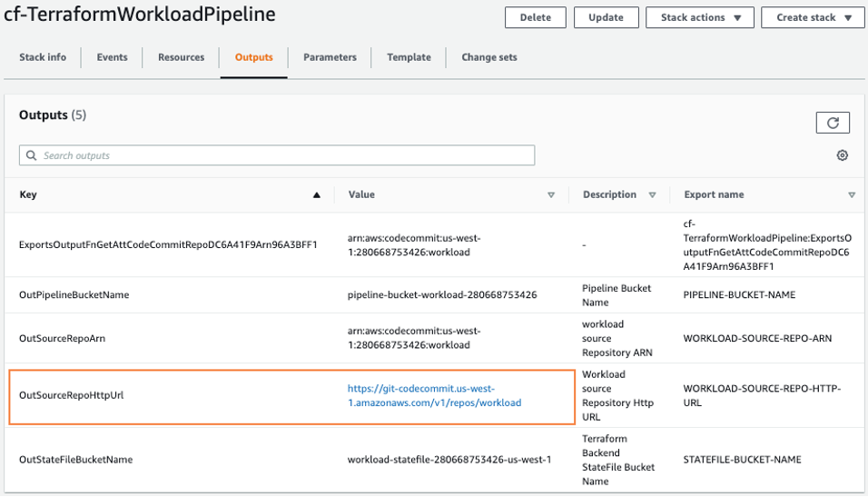Open outputs table preferences gear
The width and height of the screenshot is (868, 497).
pos(842,155)
